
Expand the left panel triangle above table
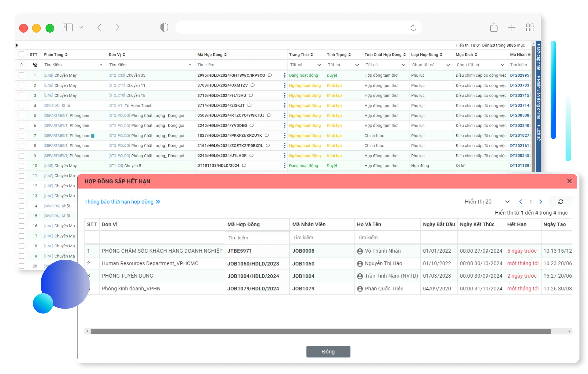pos(17,45)
